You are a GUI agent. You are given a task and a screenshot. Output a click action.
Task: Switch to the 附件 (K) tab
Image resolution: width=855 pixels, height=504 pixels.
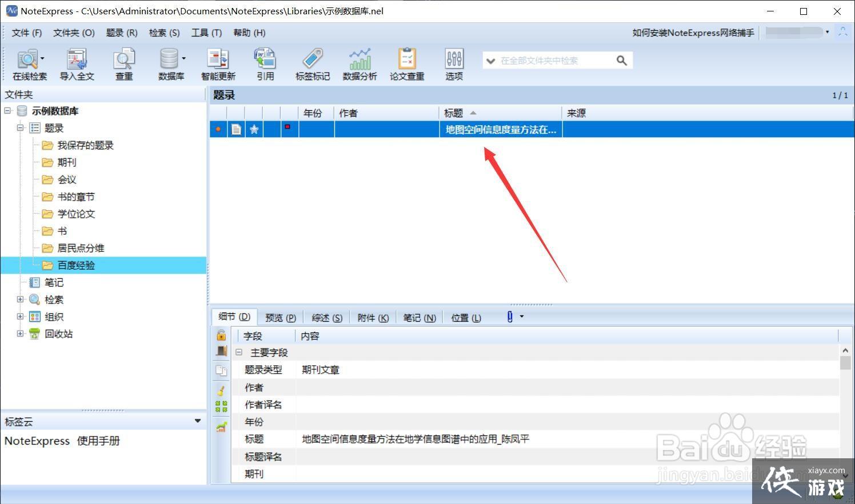pyautogui.click(x=373, y=318)
